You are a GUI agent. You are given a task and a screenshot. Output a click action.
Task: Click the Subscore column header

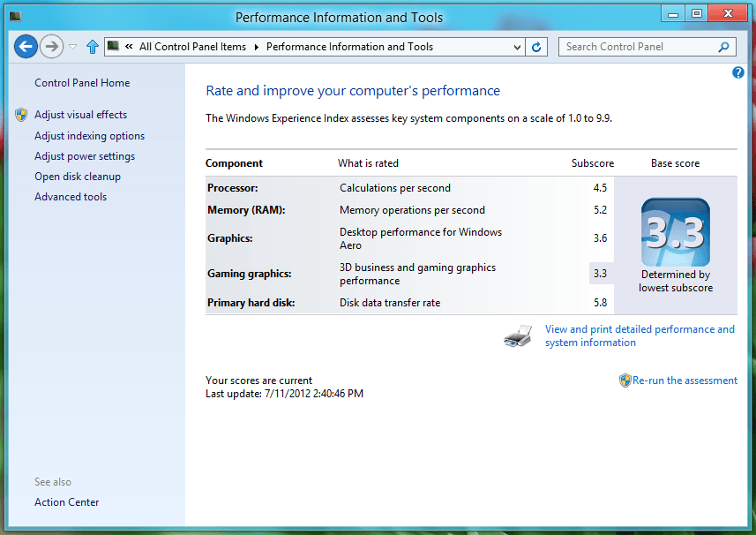[593, 163]
